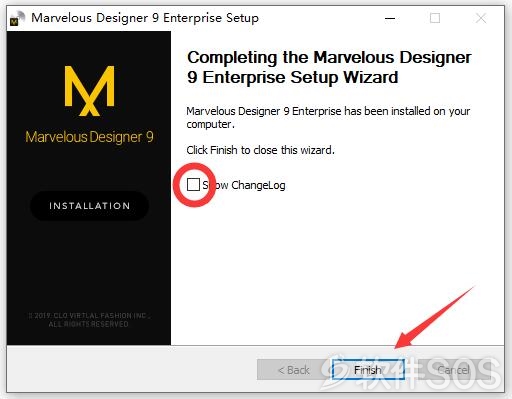The image size is (512, 399).
Task: Click the grayed-out Back button
Action: (x=293, y=370)
